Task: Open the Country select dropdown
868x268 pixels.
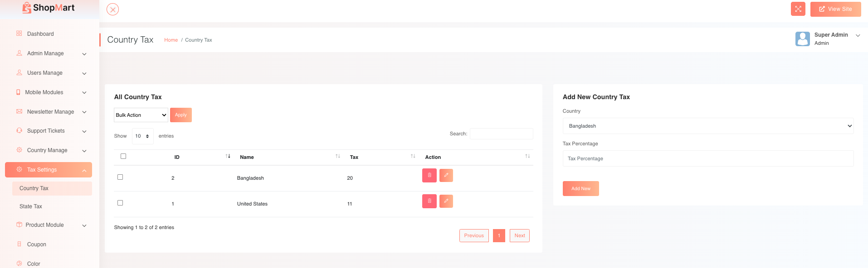Action: [x=707, y=126]
